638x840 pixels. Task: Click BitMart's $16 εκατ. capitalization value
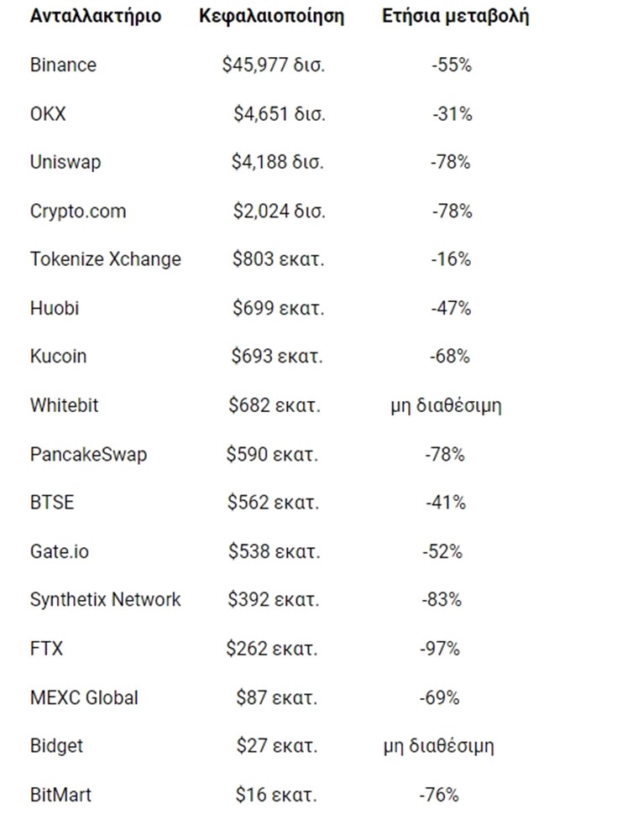click(x=276, y=795)
